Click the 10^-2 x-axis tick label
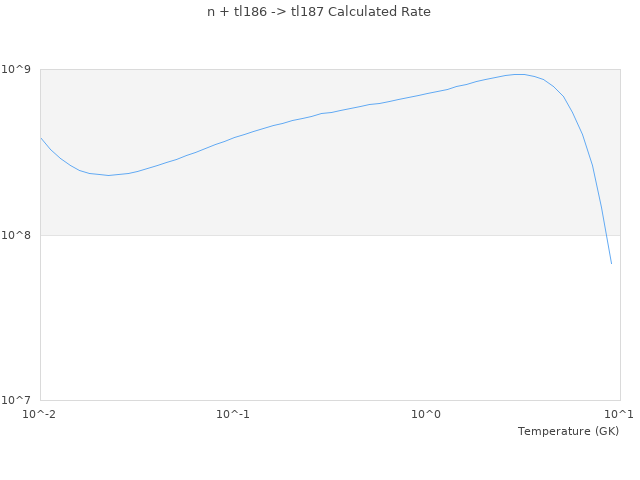 pyautogui.click(x=40, y=414)
